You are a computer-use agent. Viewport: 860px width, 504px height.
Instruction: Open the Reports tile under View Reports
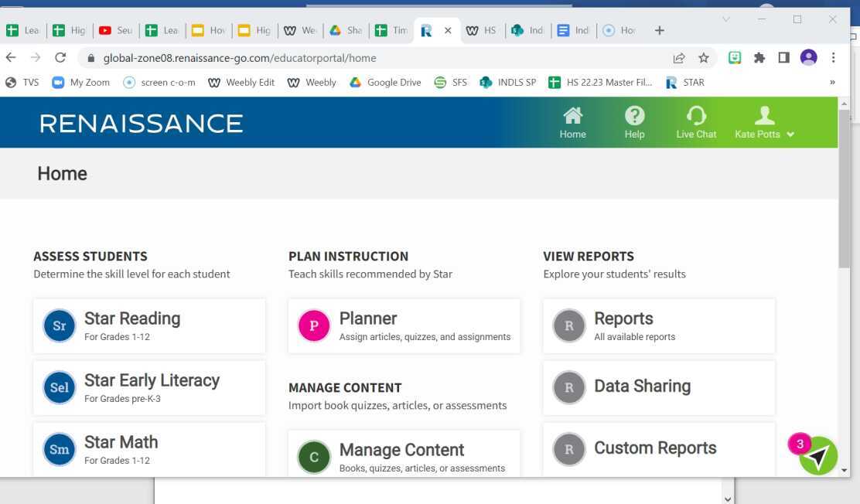tap(659, 326)
